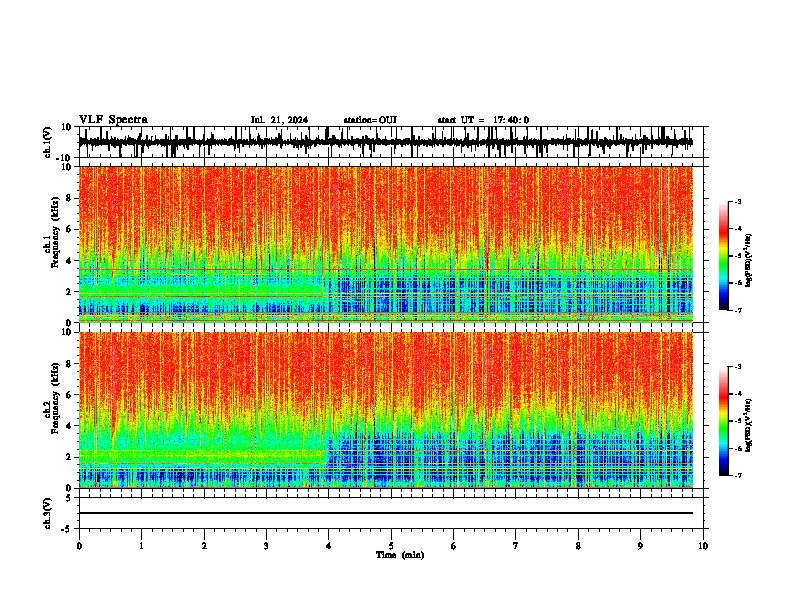The height and width of the screenshot is (612, 792).
Task: Click the '8' kHz tick on ch.2 axis
Action: (x=69, y=364)
